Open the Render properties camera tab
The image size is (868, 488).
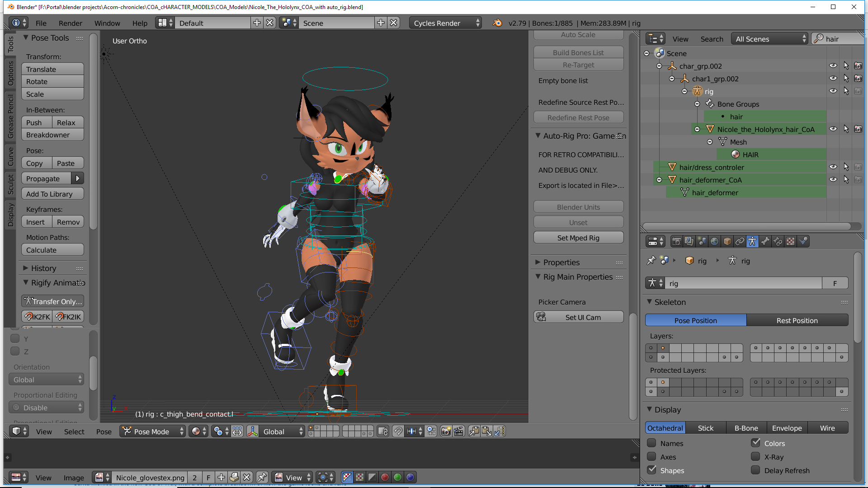676,241
